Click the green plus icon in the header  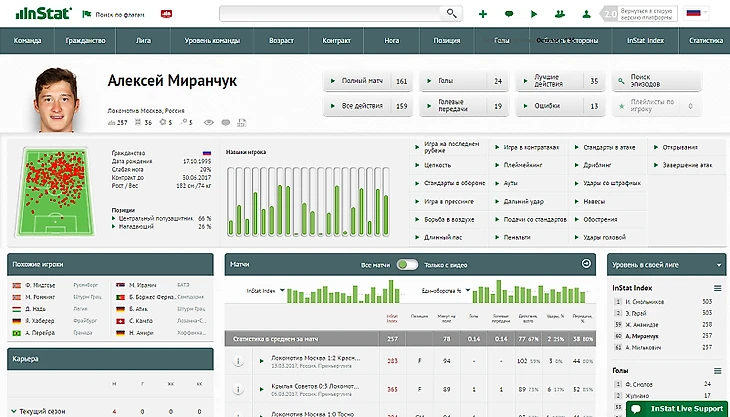[483, 14]
